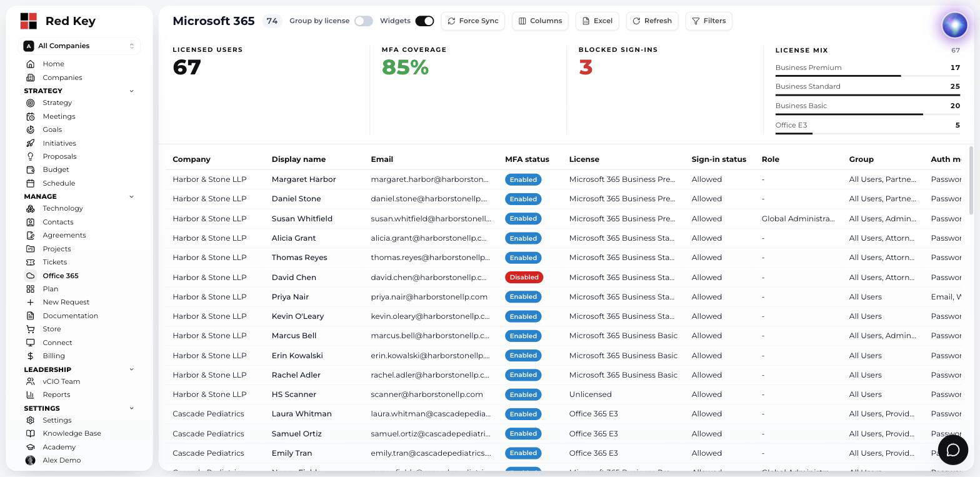This screenshot has height=477, width=980.
Task: Click susan.whitfield email cell
Action: [x=431, y=219]
